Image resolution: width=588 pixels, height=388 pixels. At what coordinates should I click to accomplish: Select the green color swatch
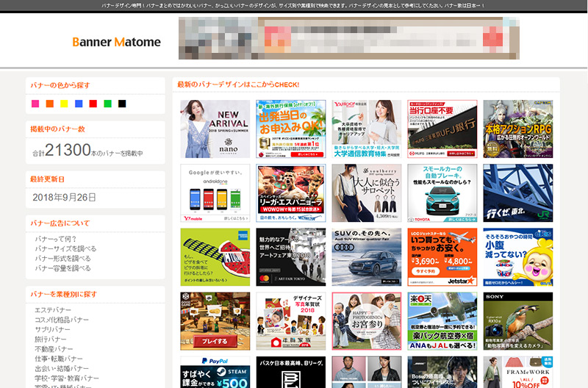click(x=107, y=104)
